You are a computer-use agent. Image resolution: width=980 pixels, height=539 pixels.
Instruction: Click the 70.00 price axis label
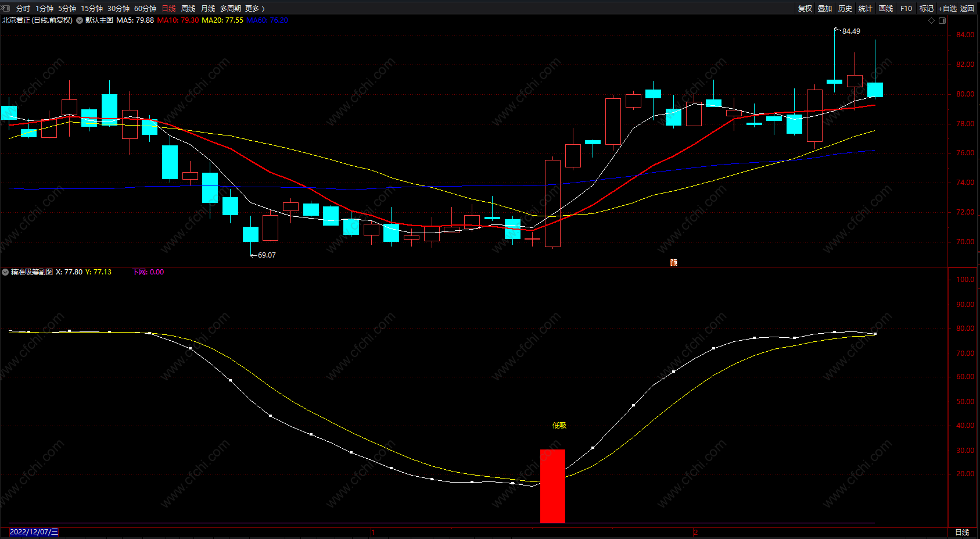[965, 242]
